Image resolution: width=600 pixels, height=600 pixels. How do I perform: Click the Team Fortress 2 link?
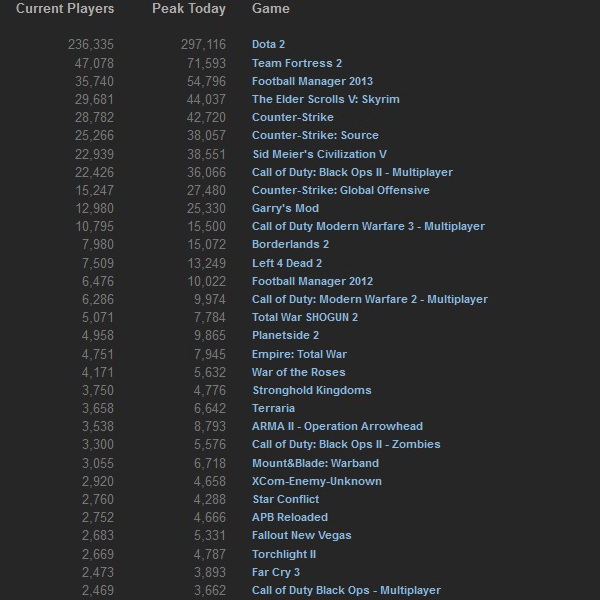pyautogui.click(x=297, y=63)
